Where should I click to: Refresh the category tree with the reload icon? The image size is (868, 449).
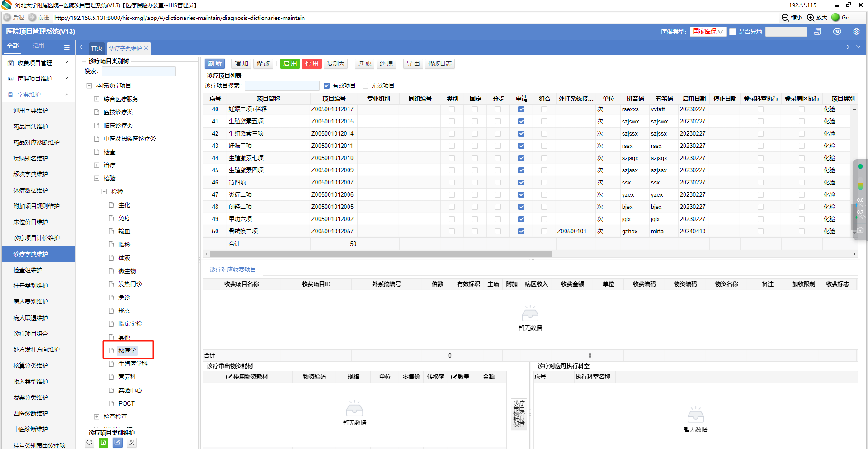point(90,443)
